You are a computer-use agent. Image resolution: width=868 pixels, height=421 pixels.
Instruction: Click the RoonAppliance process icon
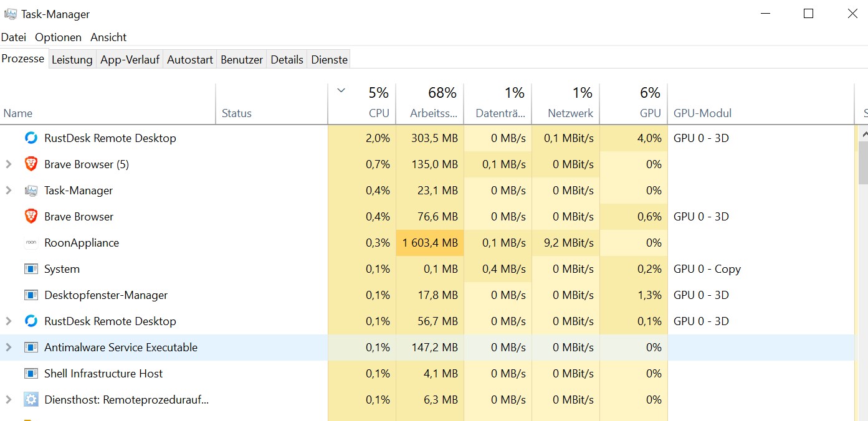point(31,243)
